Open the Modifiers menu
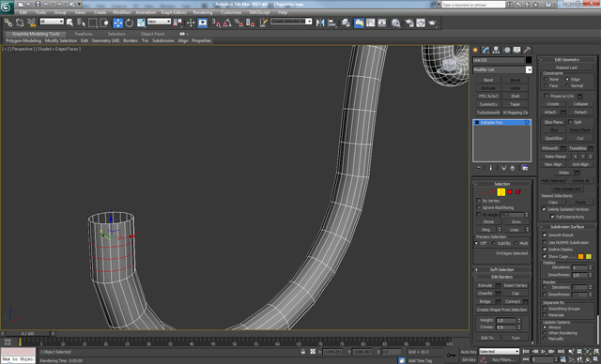This screenshot has height=364, width=601. point(122,12)
